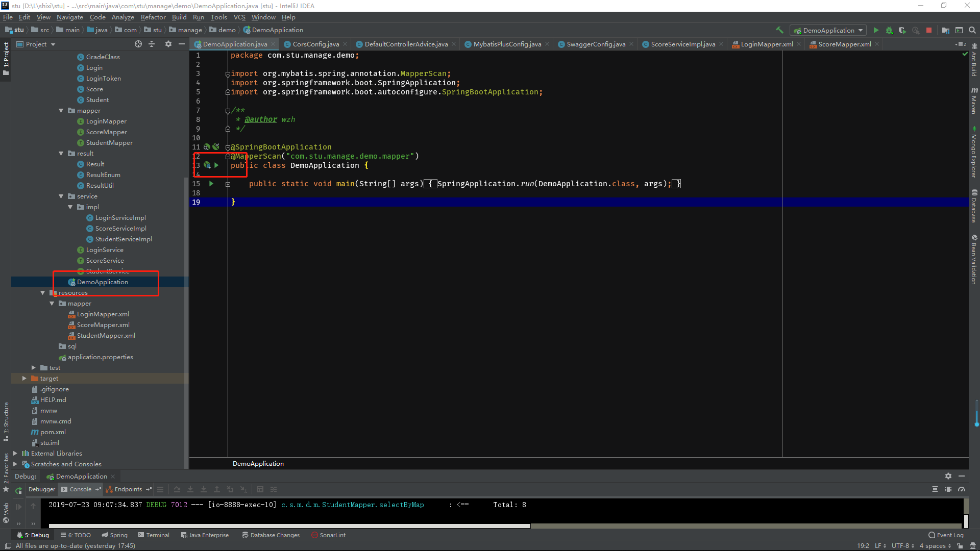
Task: Switch to the CorsConfig.java editor tab
Action: coord(315,44)
